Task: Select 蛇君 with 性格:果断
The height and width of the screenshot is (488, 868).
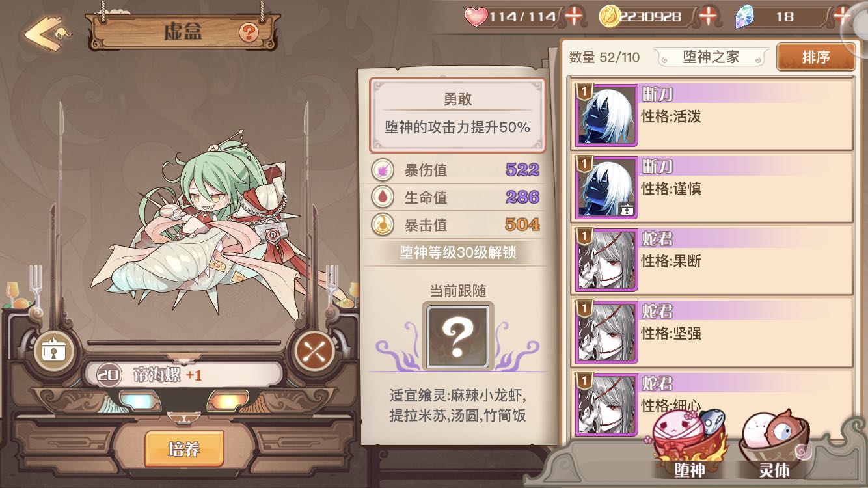Action: tap(712, 260)
